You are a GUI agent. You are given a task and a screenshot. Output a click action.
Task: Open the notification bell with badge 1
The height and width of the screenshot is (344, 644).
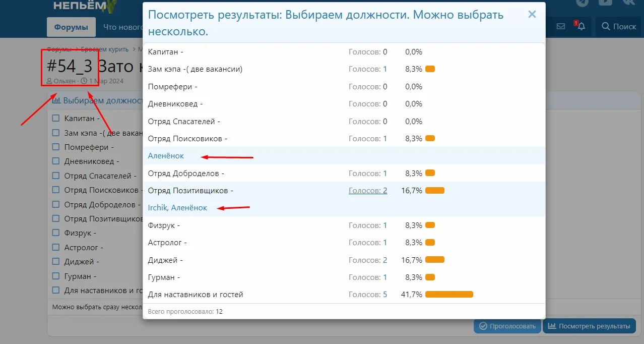pos(581,26)
